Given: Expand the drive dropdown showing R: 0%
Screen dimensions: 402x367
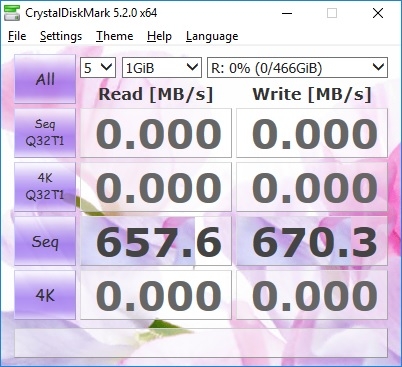Looking at the screenshot, I should click(x=297, y=68).
